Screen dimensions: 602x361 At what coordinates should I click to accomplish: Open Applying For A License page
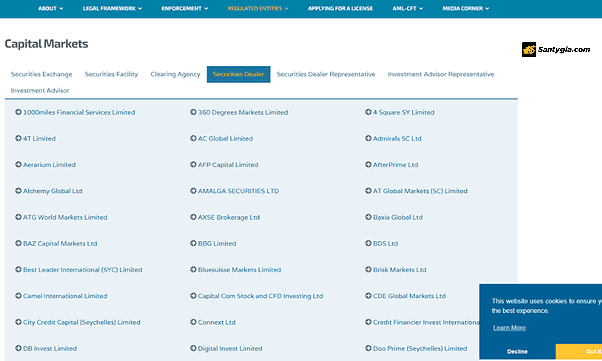pos(340,8)
